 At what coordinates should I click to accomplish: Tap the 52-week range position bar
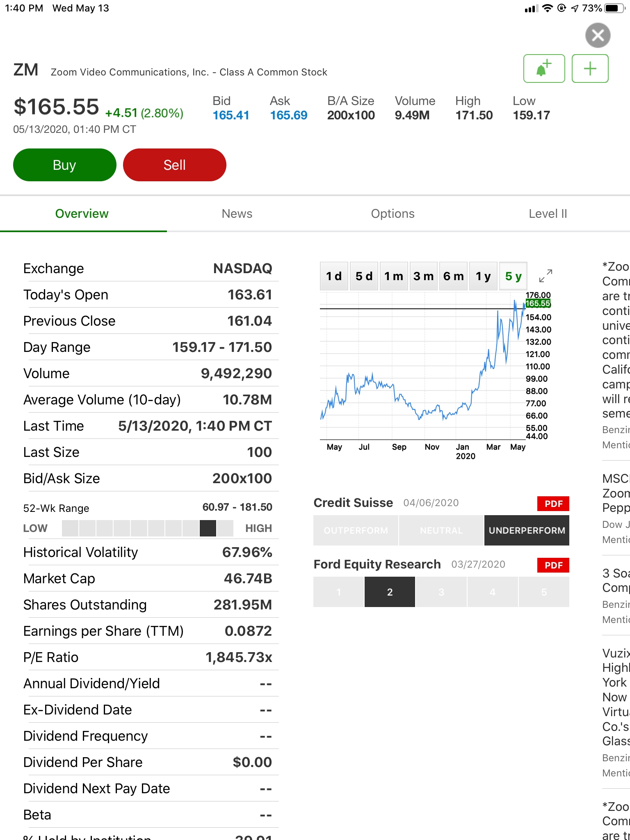(148, 528)
